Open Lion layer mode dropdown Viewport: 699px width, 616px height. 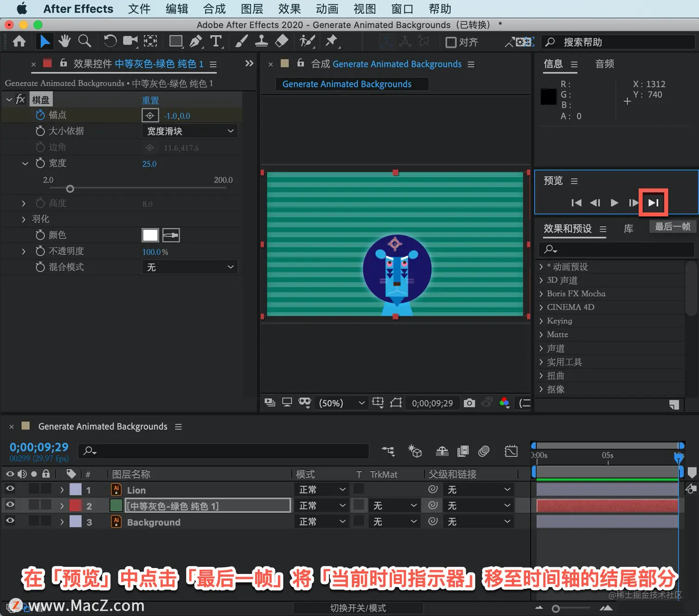pyautogui.click(x=322, y=489)
